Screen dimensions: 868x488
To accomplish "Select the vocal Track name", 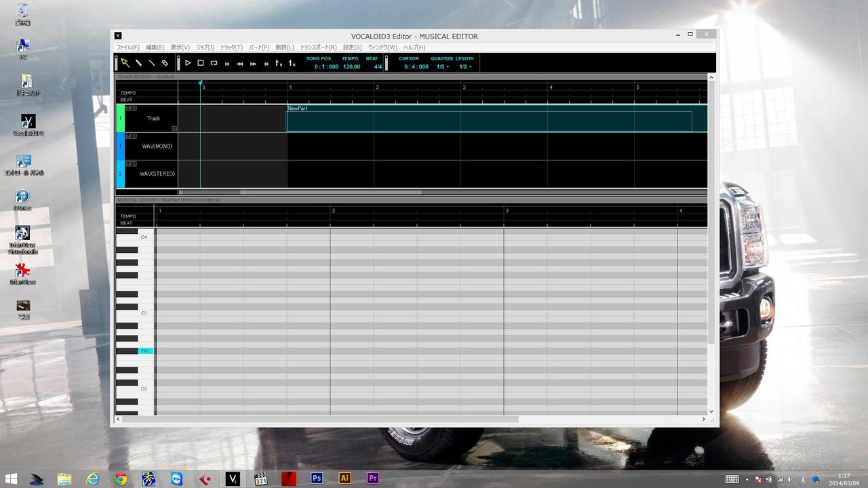I will tap(154, 119).
